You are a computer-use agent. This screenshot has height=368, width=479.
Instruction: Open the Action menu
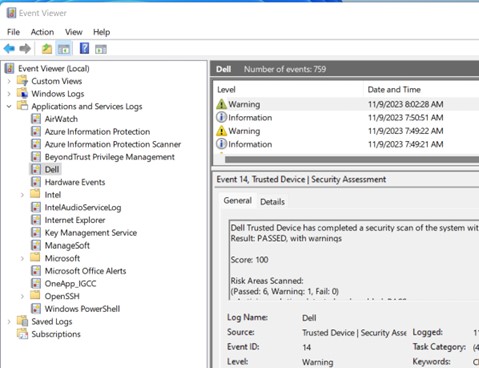(42, 32)
